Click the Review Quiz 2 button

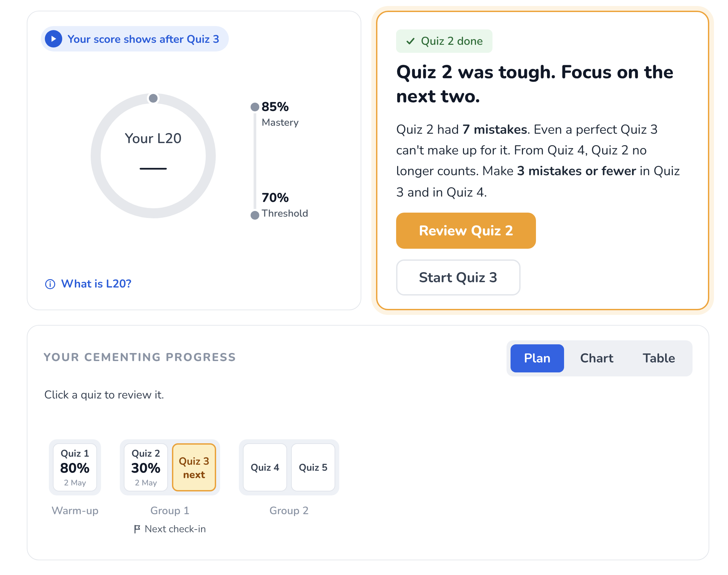point(466,231)
